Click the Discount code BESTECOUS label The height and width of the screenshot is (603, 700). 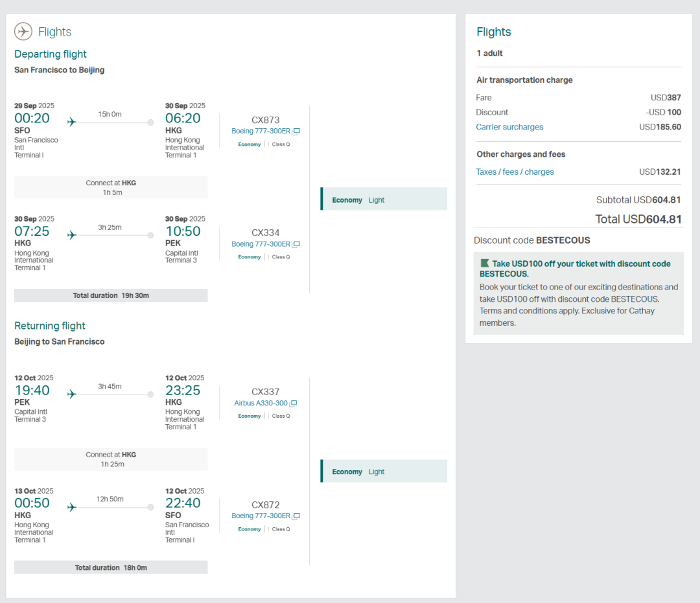click(x=531, y=240)
